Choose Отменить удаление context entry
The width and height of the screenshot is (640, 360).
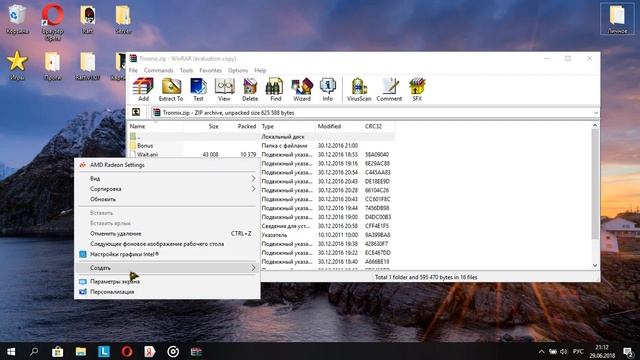point(167,233)
